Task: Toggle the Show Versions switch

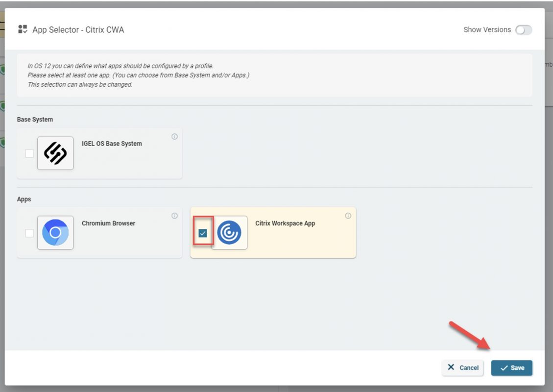Action: click(523, 30)
